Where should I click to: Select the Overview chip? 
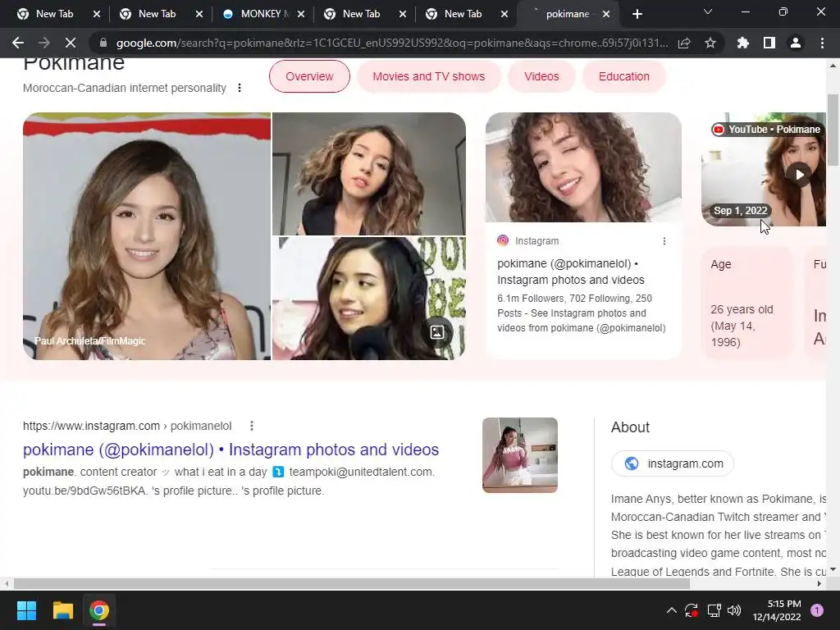309,76
